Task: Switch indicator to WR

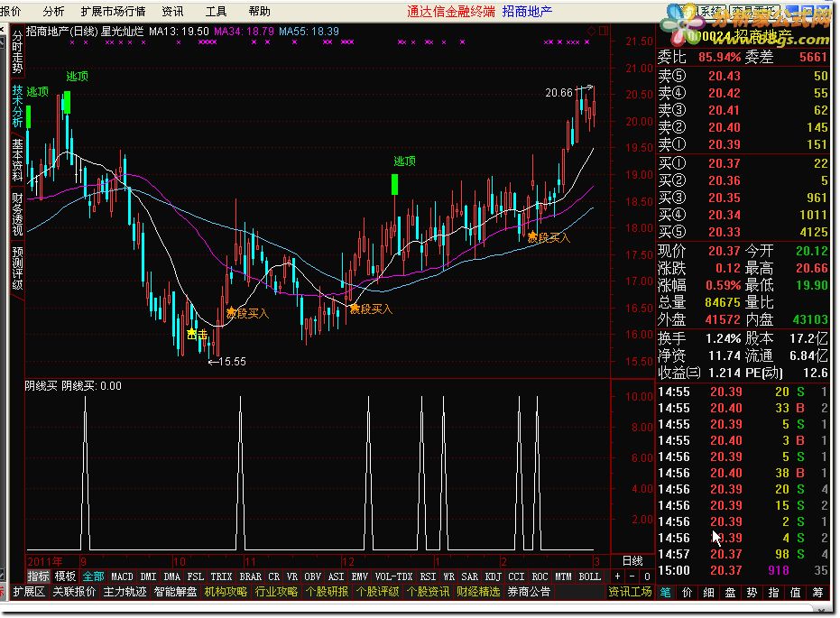Action: [x=449, y=576]
